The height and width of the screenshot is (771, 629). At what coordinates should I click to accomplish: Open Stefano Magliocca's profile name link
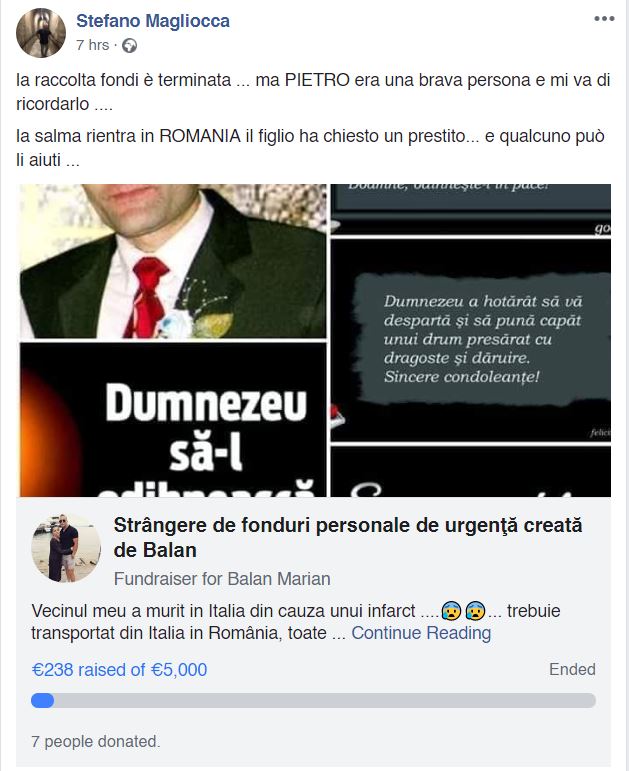pos(153,21)
